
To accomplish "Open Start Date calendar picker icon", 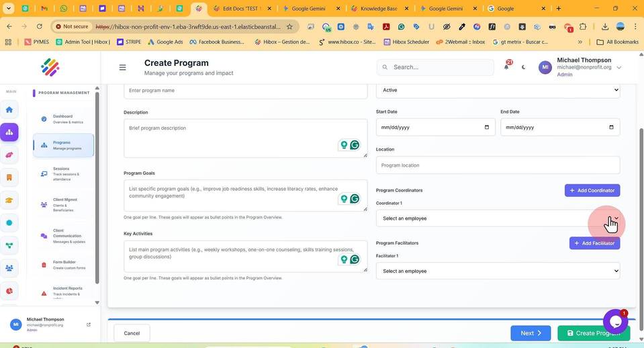I will point(487,127).
